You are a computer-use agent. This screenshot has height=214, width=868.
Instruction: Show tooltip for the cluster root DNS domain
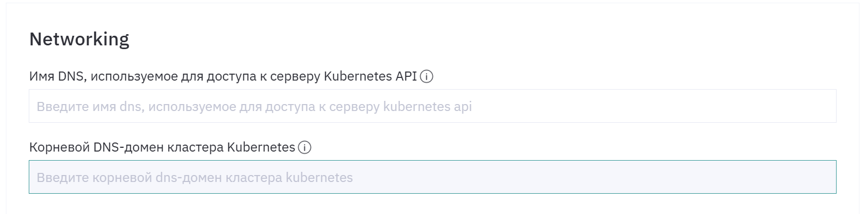305,148
